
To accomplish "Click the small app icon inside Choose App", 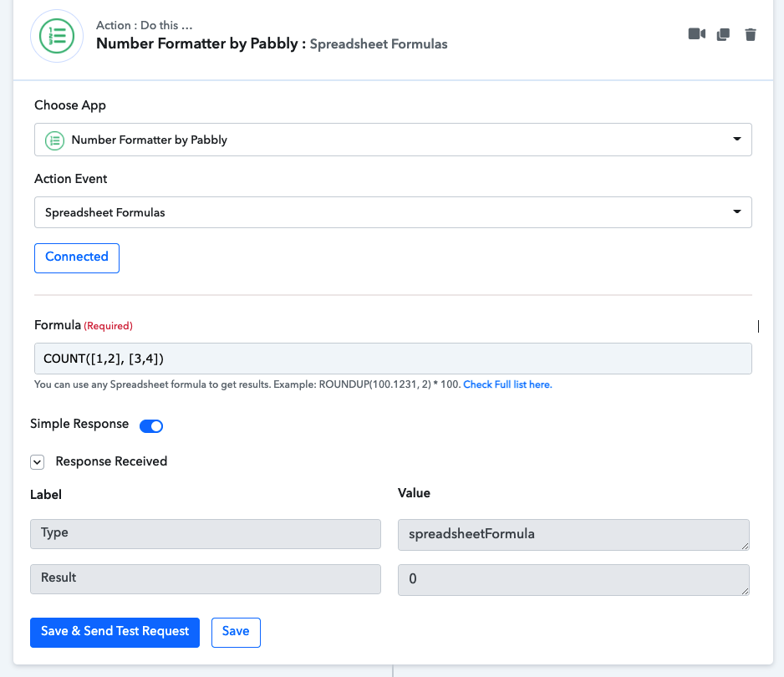I will (x=54, y=140).
